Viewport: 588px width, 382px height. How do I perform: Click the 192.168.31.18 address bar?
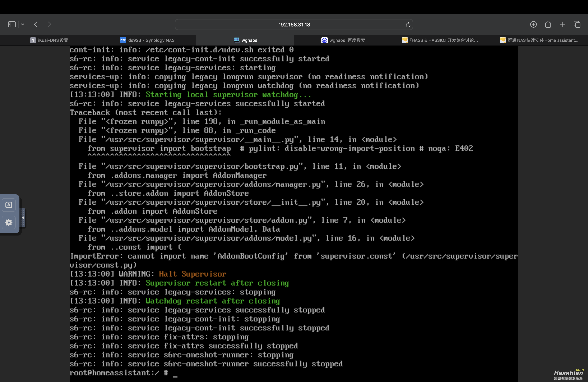[x=294, y=25]
